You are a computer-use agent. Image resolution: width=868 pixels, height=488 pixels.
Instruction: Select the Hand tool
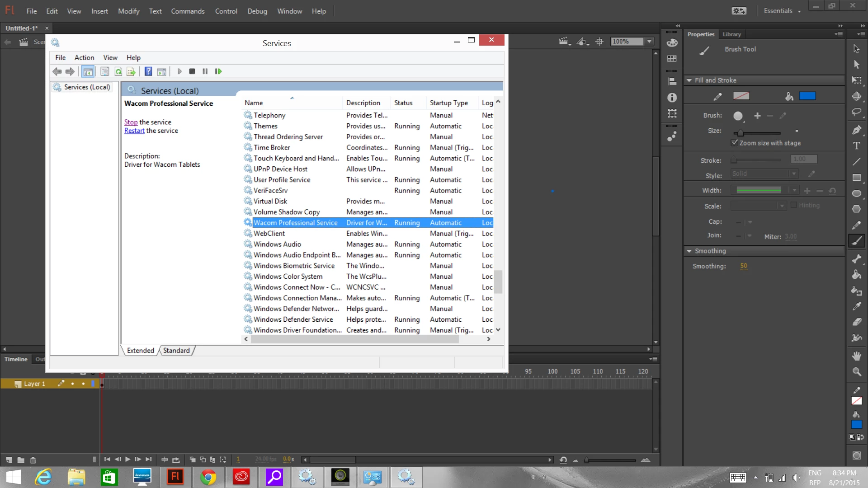click(x=856, y=356)
